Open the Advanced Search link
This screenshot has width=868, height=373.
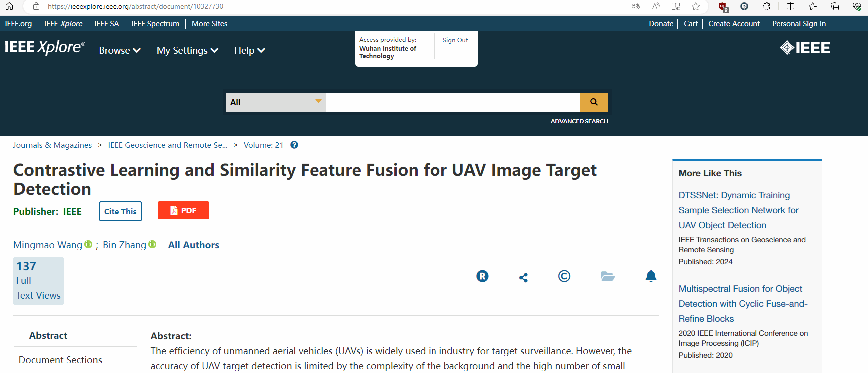click(x=579, y=121)
